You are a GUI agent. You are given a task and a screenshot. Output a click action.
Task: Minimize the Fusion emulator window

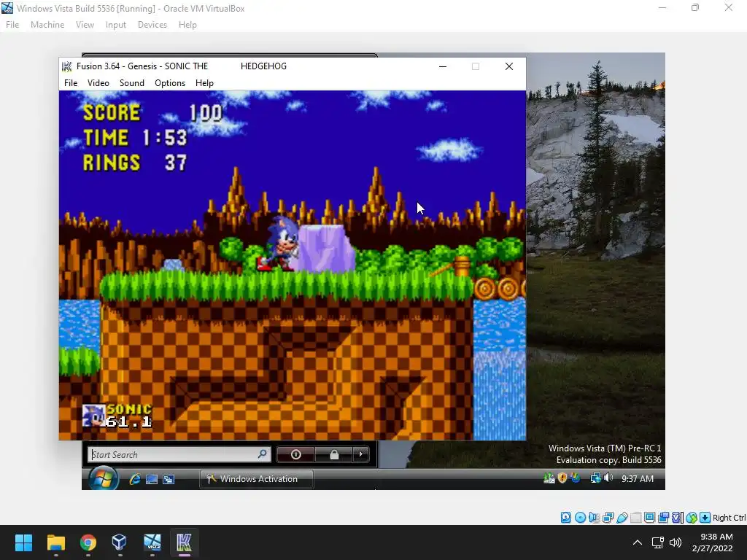(443, 66)
